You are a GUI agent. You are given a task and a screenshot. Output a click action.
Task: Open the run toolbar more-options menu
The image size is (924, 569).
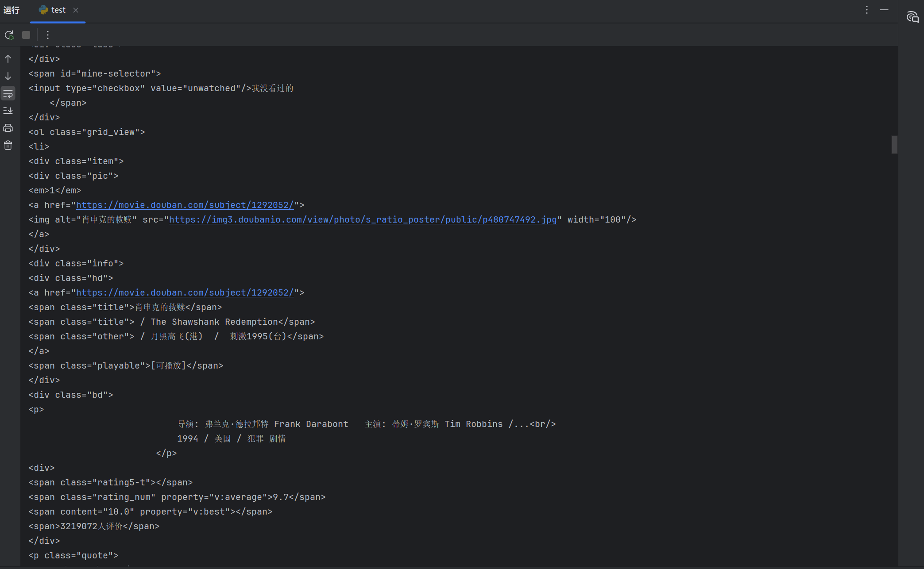coord(48,35)
